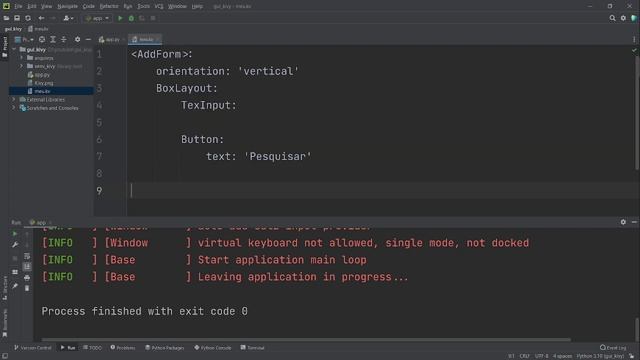Open the Edit menu
640x360 pixels.
click(32, 6)
